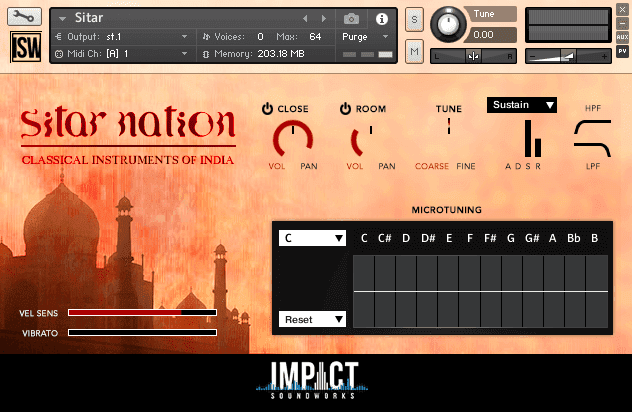Image resolution: width=632 pixels, height=412 pixels.
Task: Adjust the CLOSE mic volume knob
Action: [x=293, y=139]
